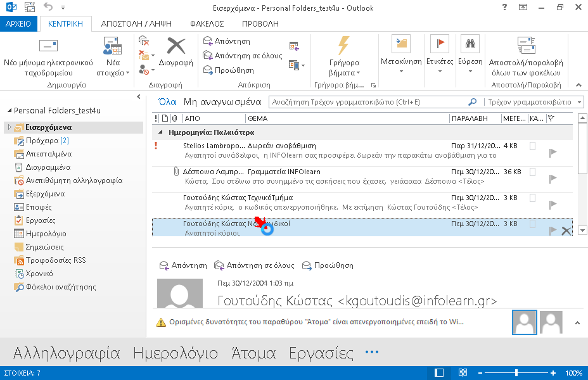Click the search mailbox input field
The height and width of the screenshot is (380, 588).
pyautogui.click(x=369, y=102)
